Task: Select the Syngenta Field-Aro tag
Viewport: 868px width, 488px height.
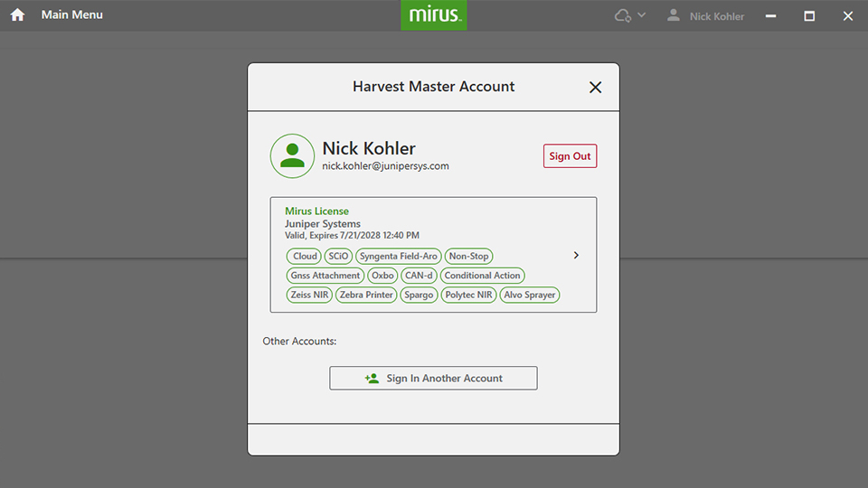Action: (x=399, y=256)
